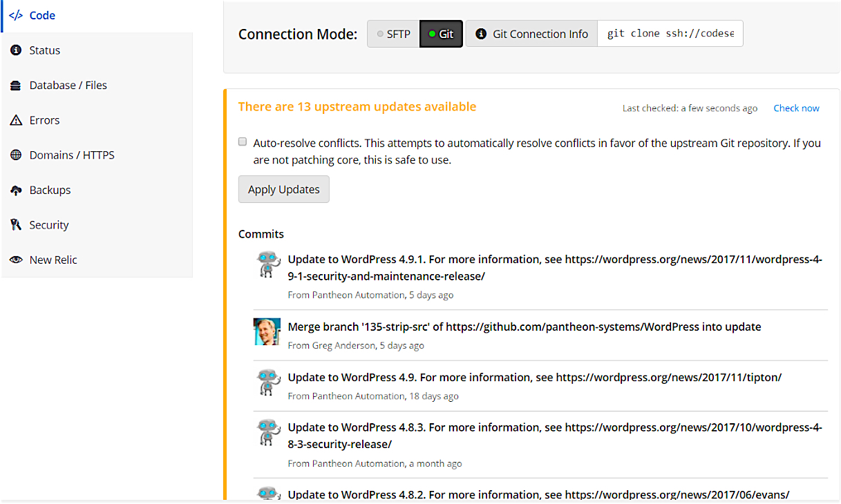Click the Domains / HTTPS globe icon
841x504 pixels.
pyautogui.click(x=16, y=155)
